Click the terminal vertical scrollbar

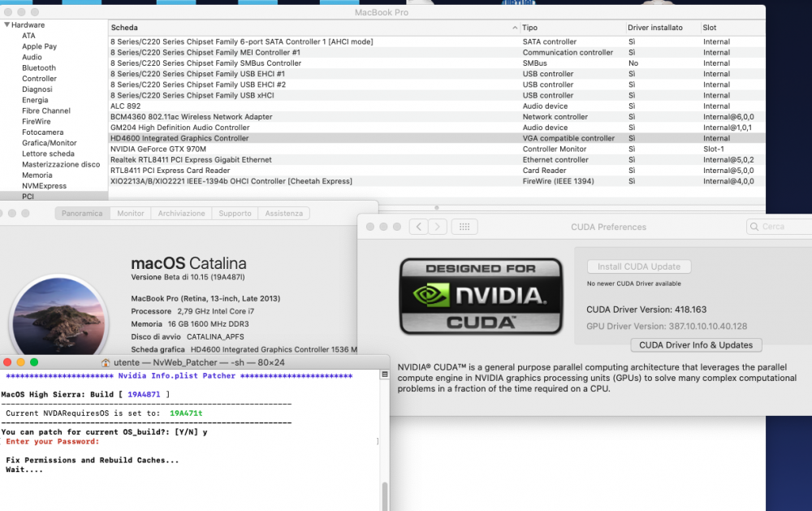pyautogui.click(x=385, y=496)
